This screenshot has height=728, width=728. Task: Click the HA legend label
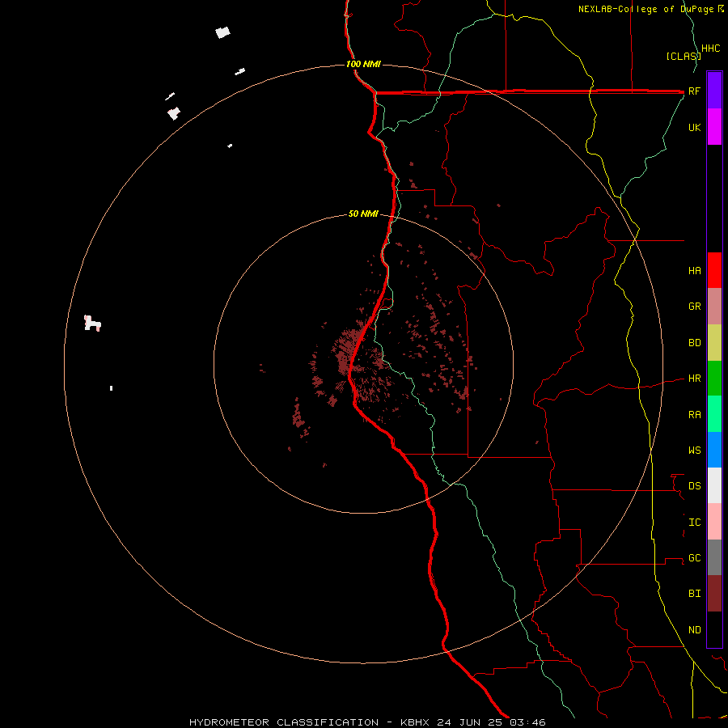tap(694, 271)
